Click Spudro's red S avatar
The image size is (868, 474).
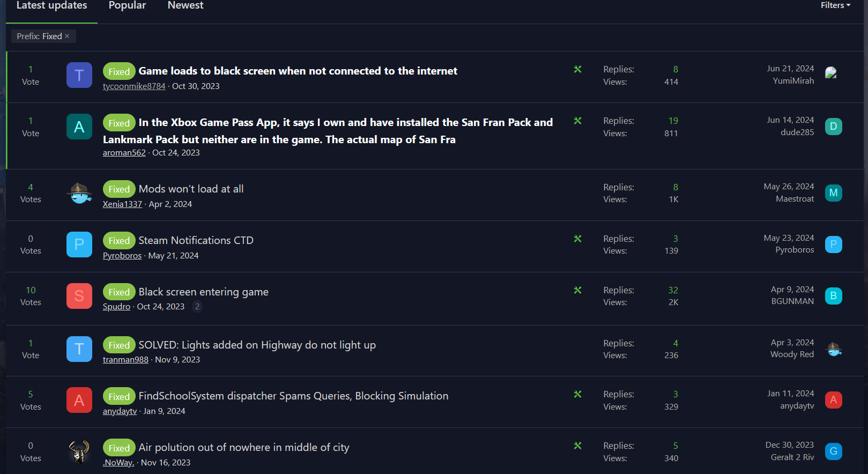click(79, 295)
